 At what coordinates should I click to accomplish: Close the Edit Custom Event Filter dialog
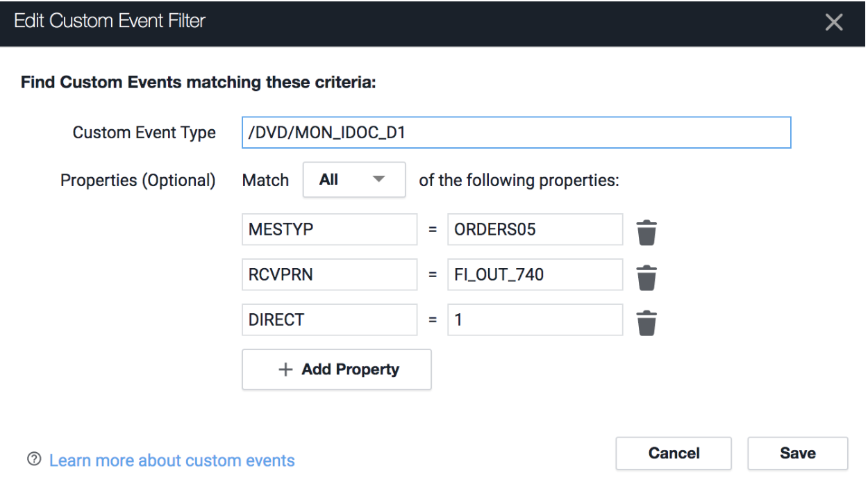click(833, 23)
